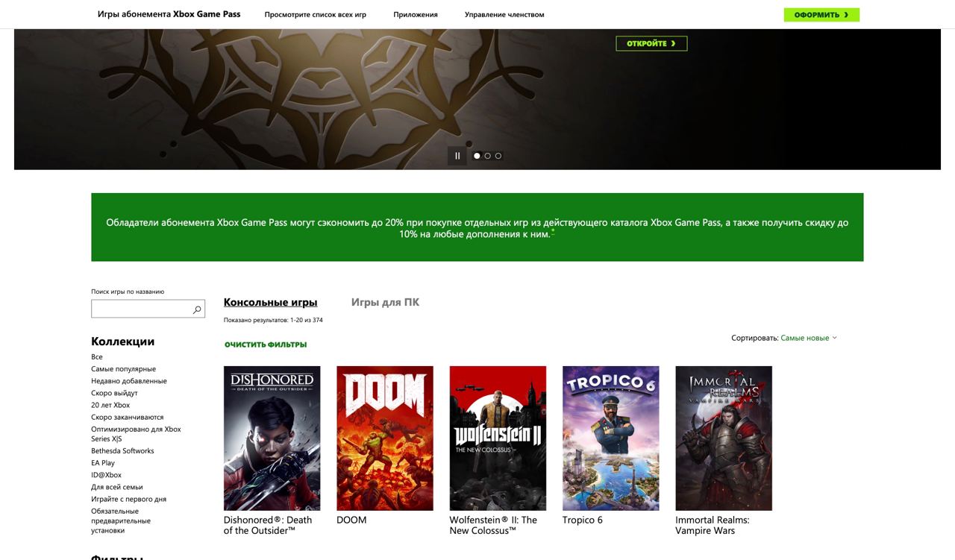Click ОЧИСТИТЬ ФИЛЬТРЫ link

click(x=266, y=345)
